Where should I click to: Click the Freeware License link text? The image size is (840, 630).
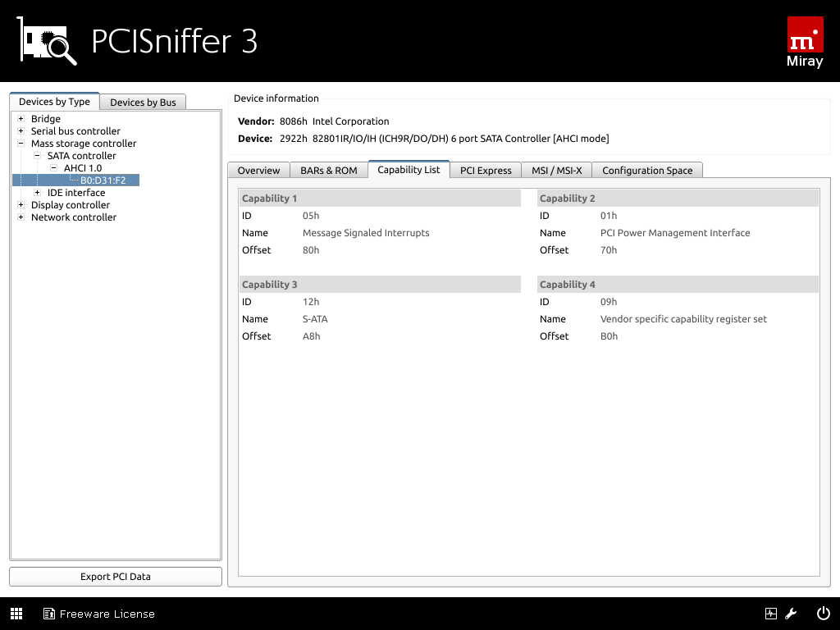pos(107,614)
